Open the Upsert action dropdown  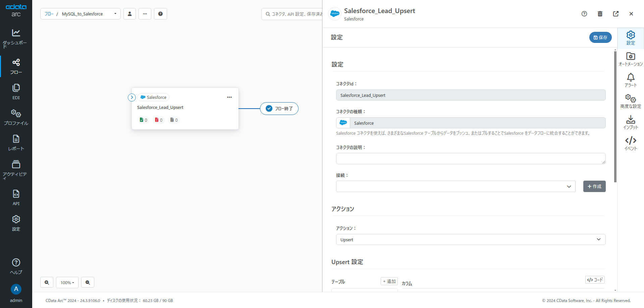(471, 240)
